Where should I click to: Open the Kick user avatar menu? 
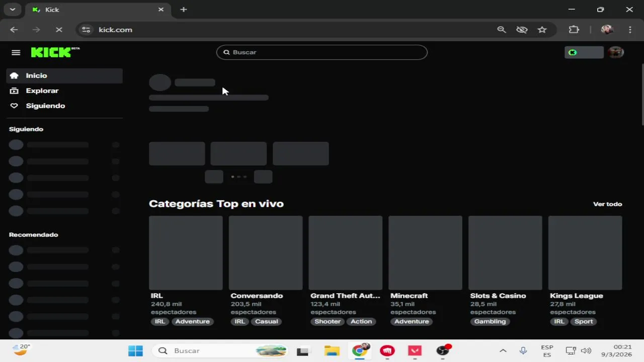616,52
